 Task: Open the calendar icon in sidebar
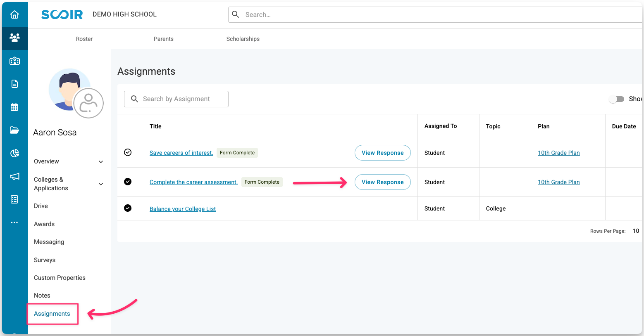coord(14,107)
